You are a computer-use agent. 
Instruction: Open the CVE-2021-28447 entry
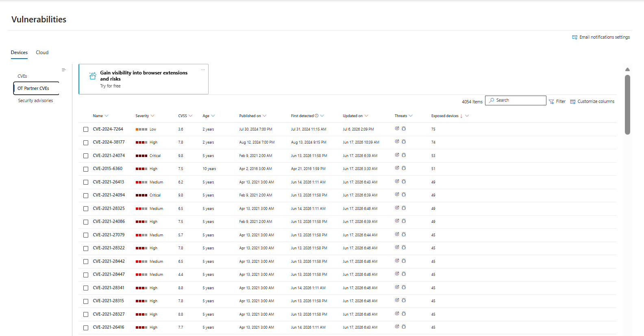coord(109,275)
